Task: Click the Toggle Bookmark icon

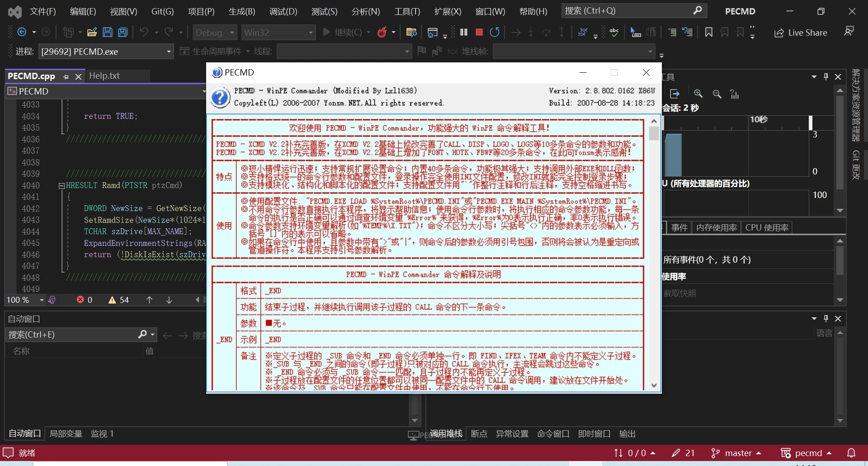Action: [x=709, y=32]
